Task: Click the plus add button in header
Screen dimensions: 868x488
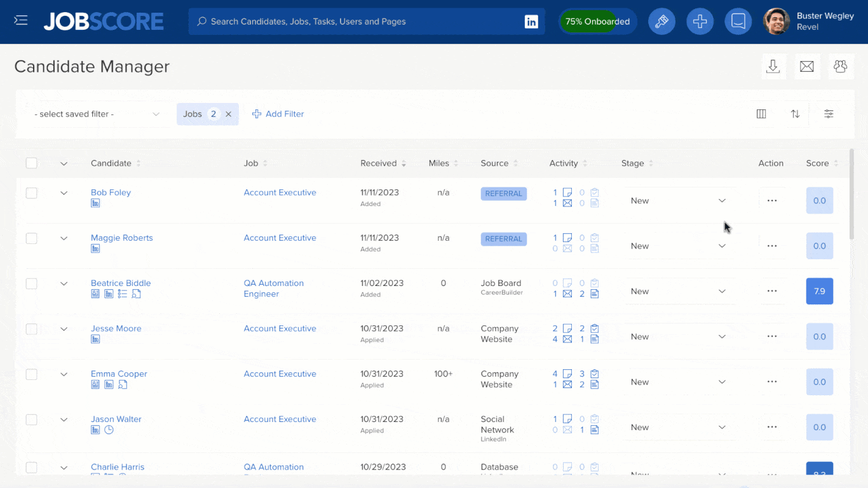Action: coord(700,22)
